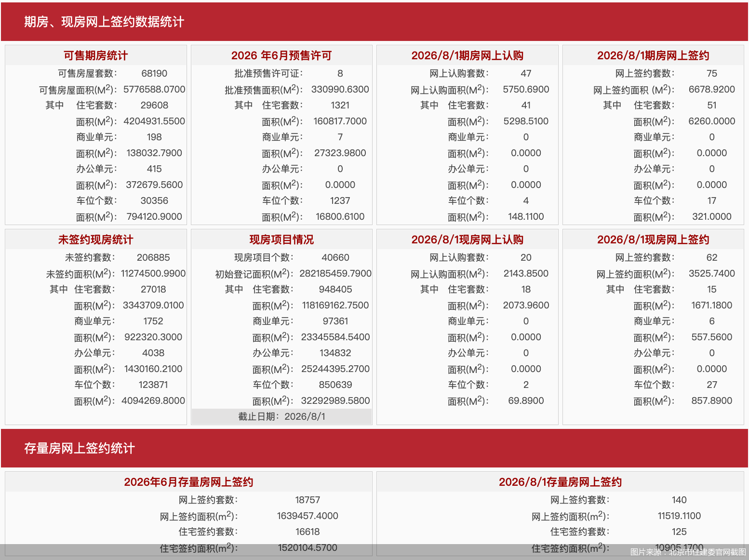The image size is (749, 560).
Task: Click the 期房、现房网上签约数据统计 banner title
Action: pyautogui.click(x=104, y=22)
